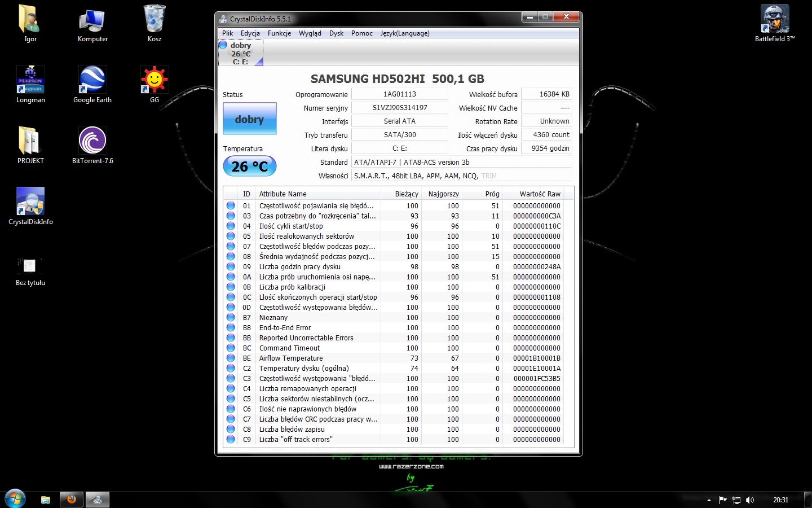The width and height of the screenshot is (812, 508).
Task: Click the CrystalDiskInfo title bar icon
Action: tap(223, 19)
